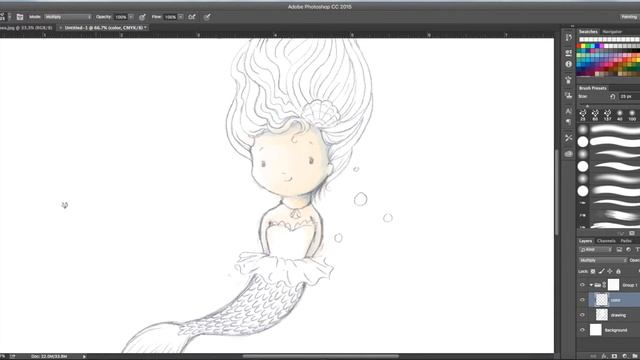
Task: Open the Character panel icon
Action: click(569, 111)
